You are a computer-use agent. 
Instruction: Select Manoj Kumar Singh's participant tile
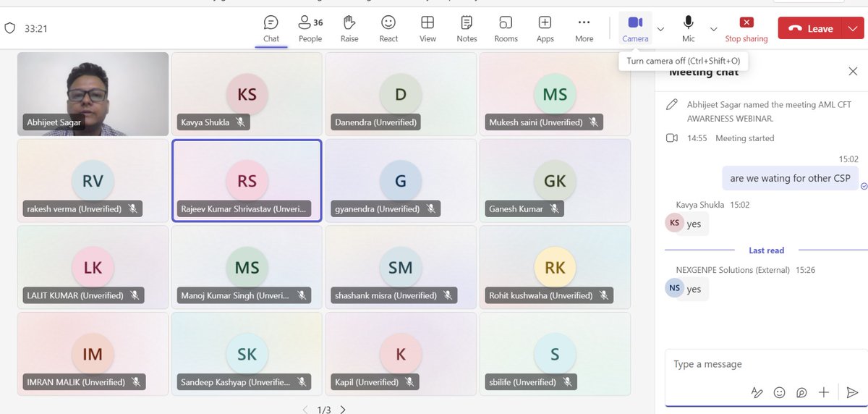(x=247, y=267)
